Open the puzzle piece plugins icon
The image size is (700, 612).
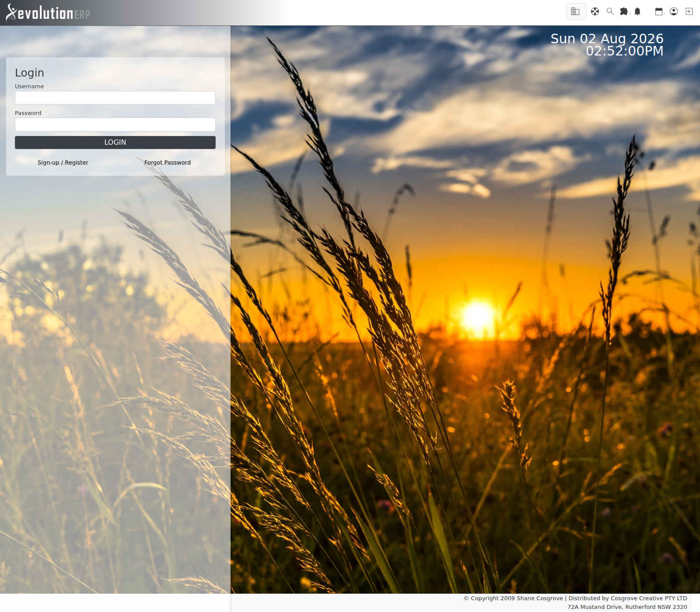tap(624, 12)
